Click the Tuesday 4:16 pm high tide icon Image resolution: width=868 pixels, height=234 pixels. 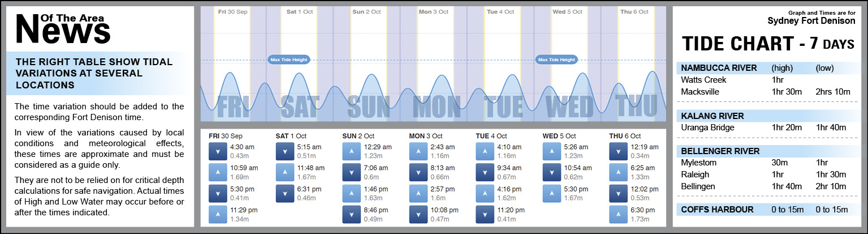[x=484, y=193]
